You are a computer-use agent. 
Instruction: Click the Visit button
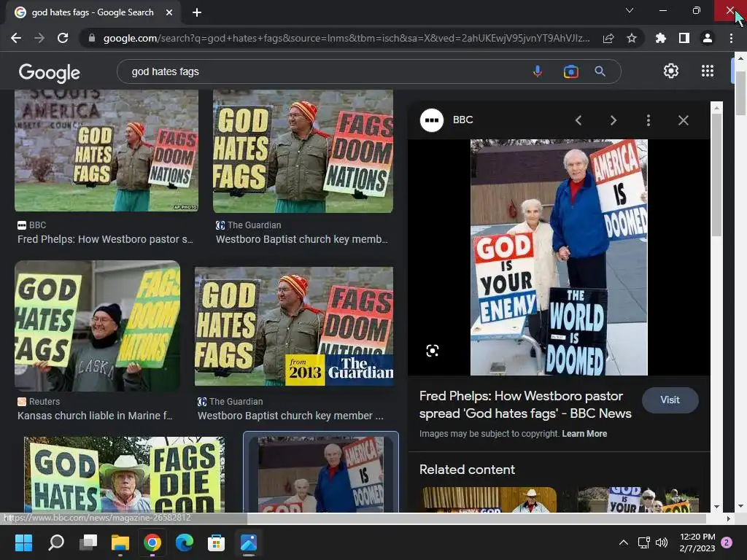tap(670, 400)
